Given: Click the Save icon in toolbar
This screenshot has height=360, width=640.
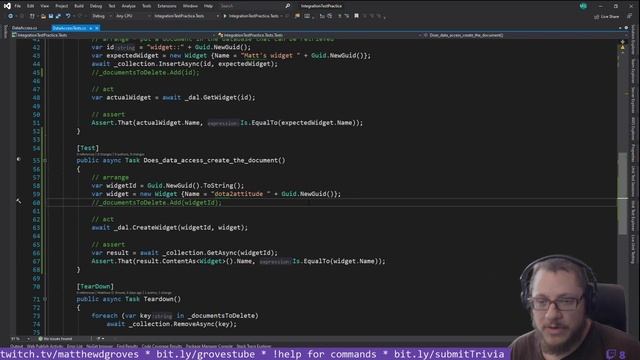Looking at the screenshot, I should pos(51,16).
